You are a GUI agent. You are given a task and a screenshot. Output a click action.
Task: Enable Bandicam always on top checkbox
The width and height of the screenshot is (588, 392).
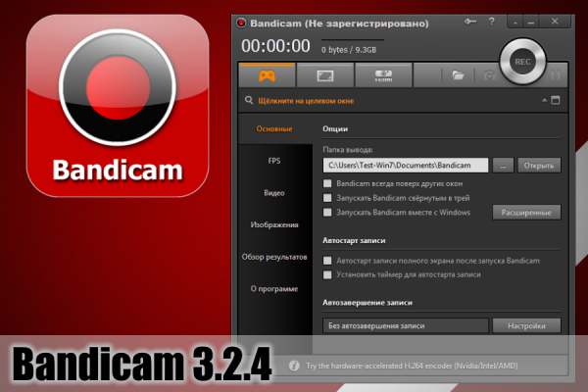pos(327,183)
